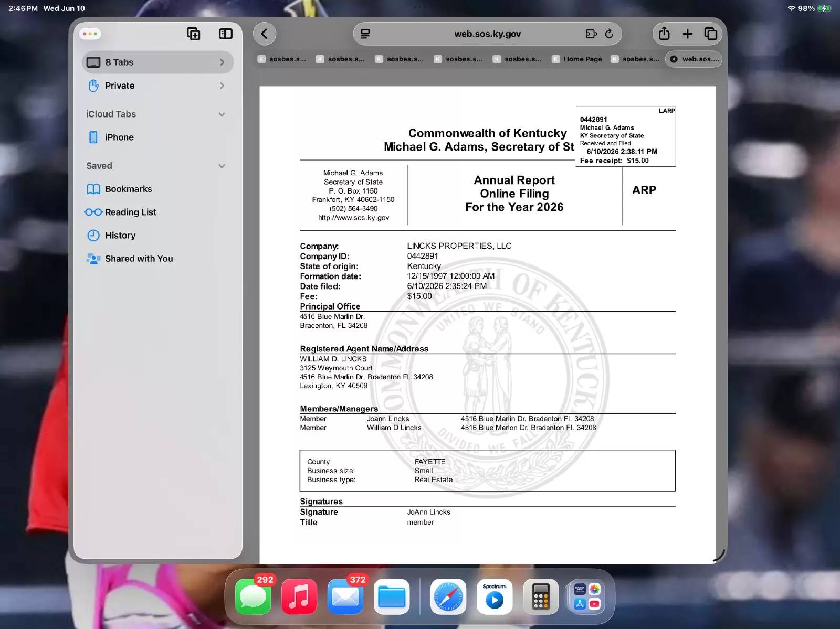The height and width of the screenshot is (629, 840).
Task: Open page settings icon in address bar
Action: [x=365, y=34]
